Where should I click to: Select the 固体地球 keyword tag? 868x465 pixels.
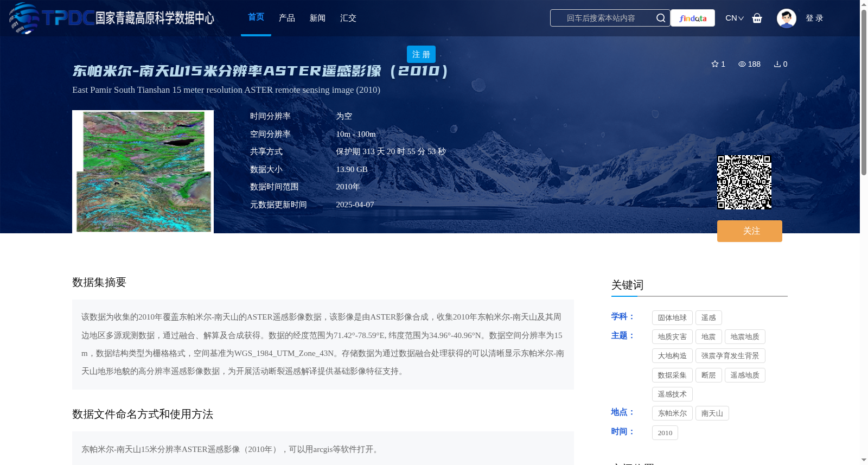click(x=672, y=318)
